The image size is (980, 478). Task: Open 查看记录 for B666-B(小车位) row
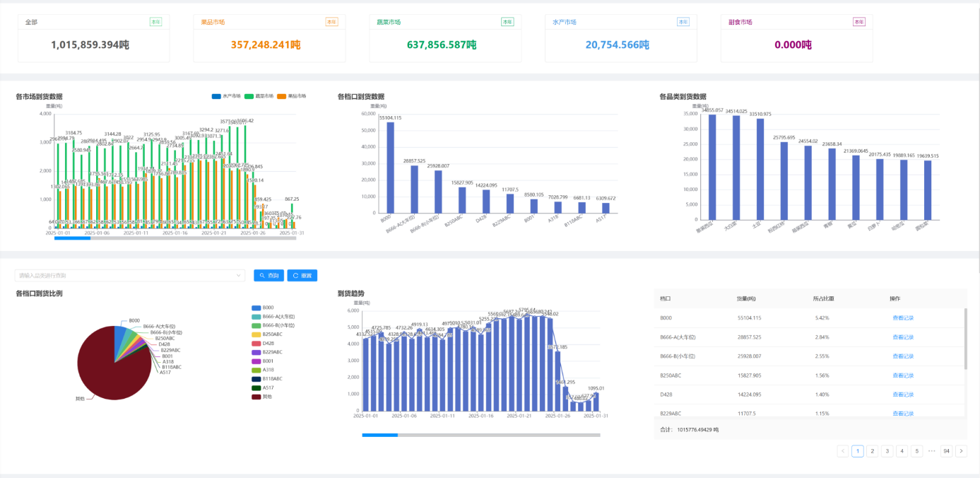(903, 356)
